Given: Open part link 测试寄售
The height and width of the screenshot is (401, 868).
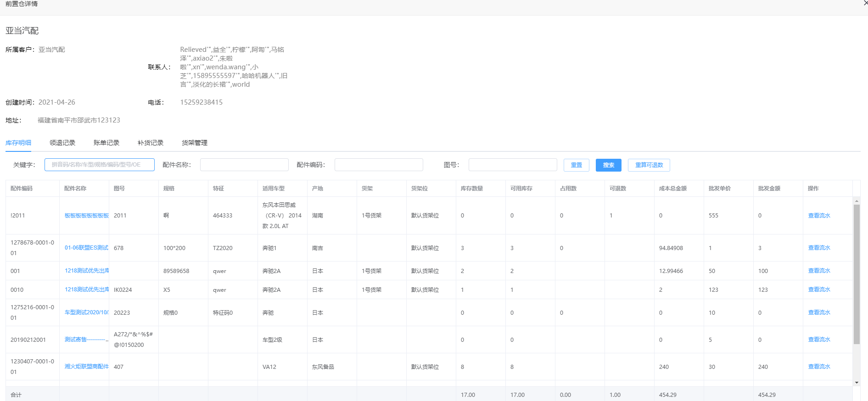Looking at the screenshot, I should tap(87, 340).
